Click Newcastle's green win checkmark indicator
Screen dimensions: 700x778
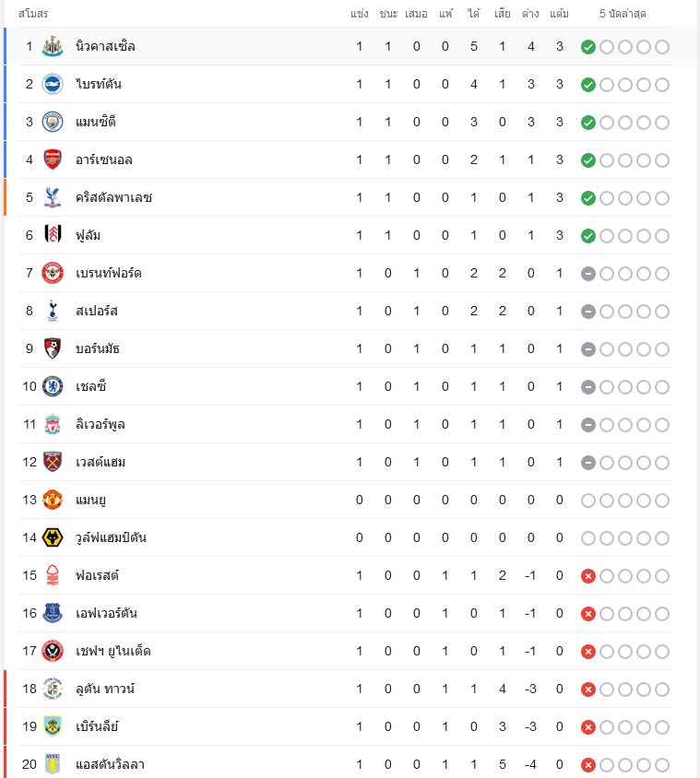point(587,47)
